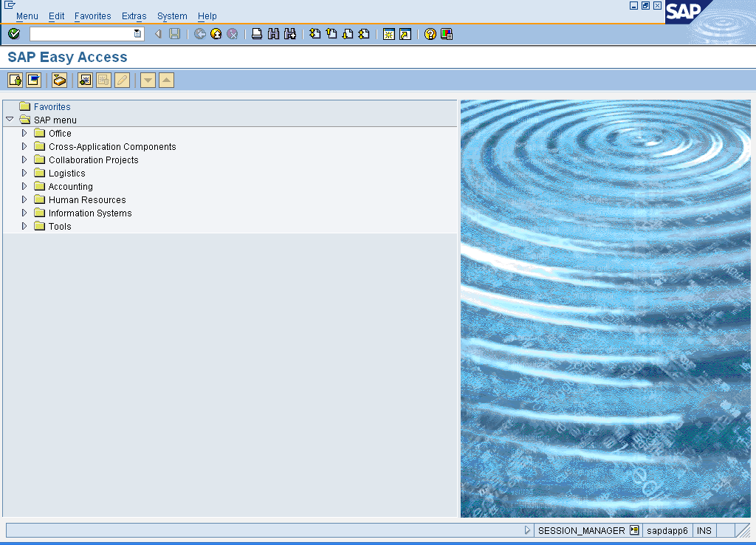Click the yellow Exit (log off) icon
Viewport: 756px width, 545px height.
tap(216, 34)
